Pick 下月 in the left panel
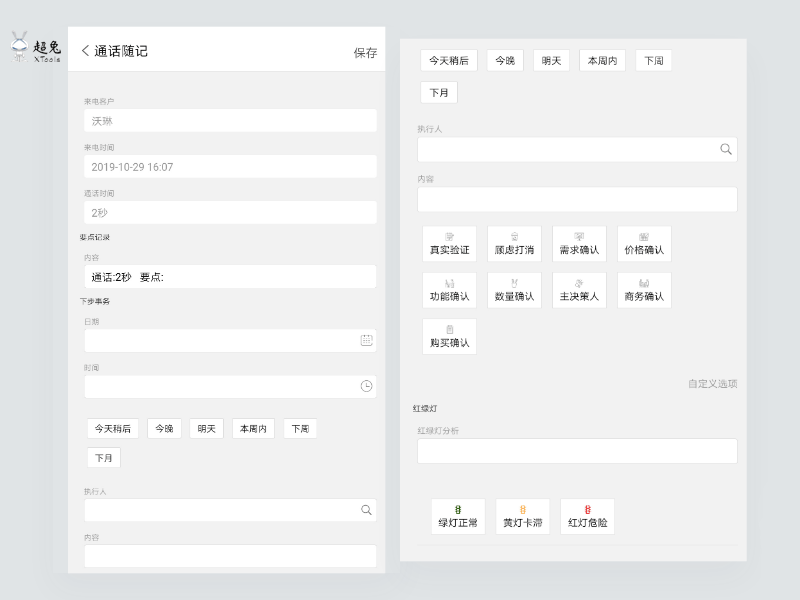Viewport: 800px width, 600px height. 103,457
